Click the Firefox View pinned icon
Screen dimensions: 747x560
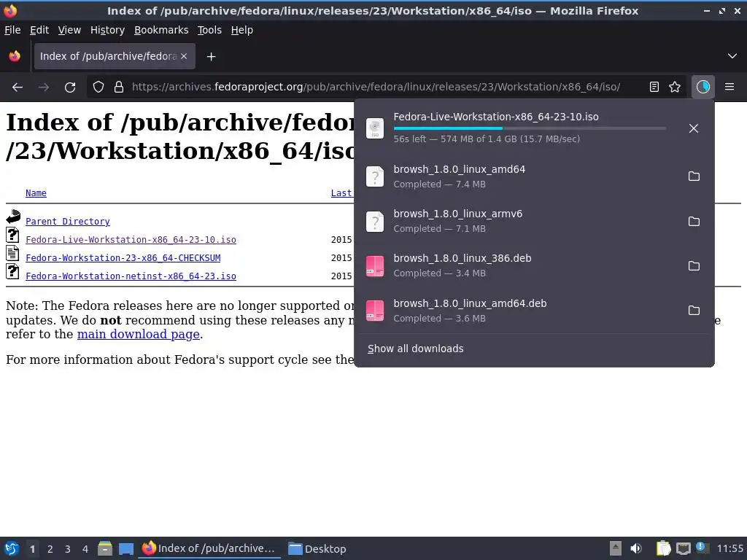[x=15, y=56]
